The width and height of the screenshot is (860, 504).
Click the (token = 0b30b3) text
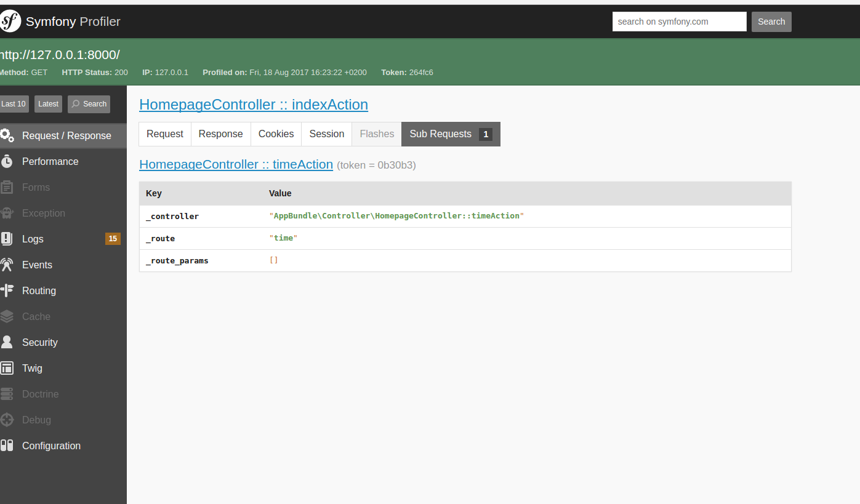coord(376,165)
